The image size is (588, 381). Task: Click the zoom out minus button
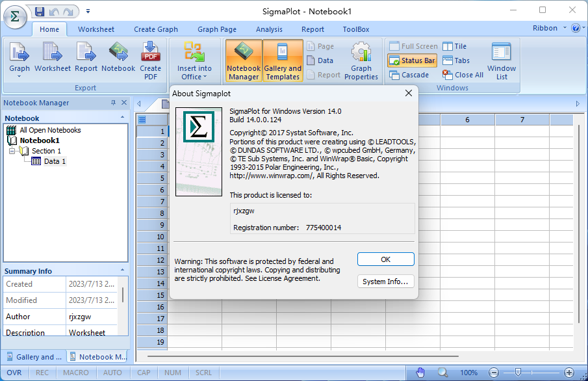pyautogui.click(x=494, y=373)
